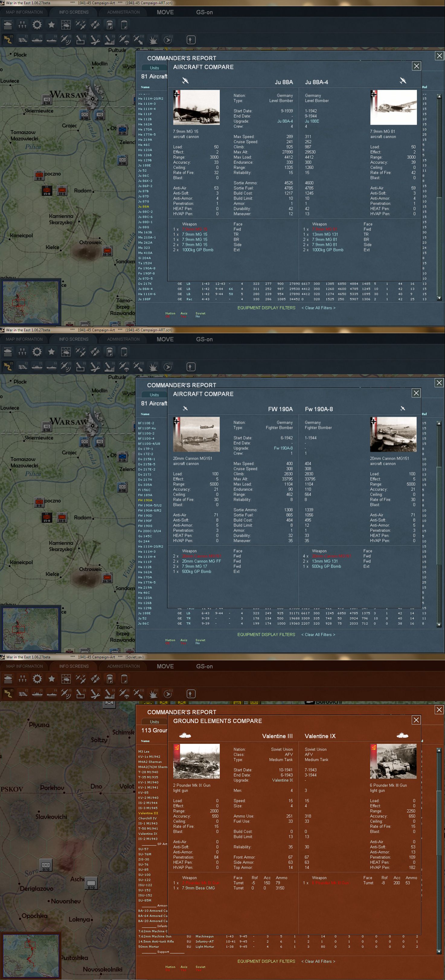Click the scrollbar down arrow in the Soviet equipment list
445x980 pixels.
[439, 952]
